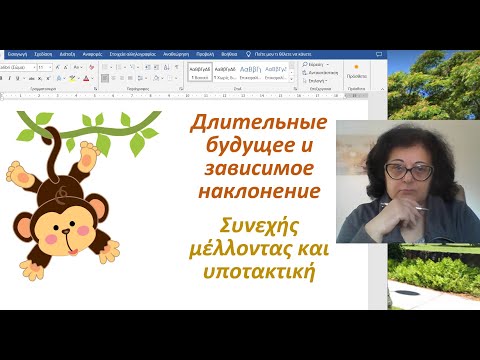Apply text effects with the glowing A icon
The height and width of the screenshot is (360, 480).
click(59, 78)
